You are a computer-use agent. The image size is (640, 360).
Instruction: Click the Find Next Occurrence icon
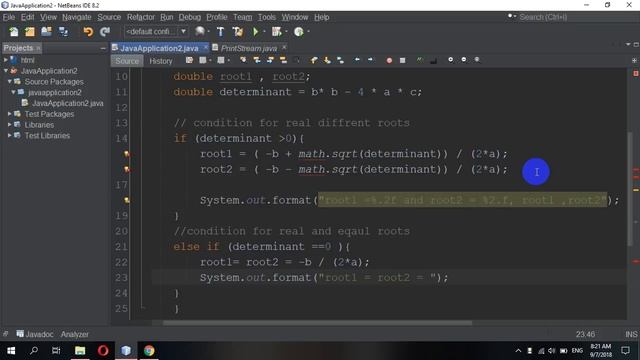click(270, 60)
